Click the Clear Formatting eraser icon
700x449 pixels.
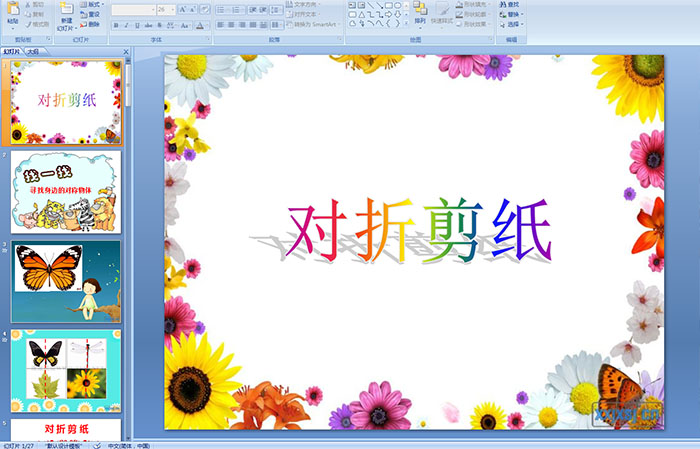[205, 9]
